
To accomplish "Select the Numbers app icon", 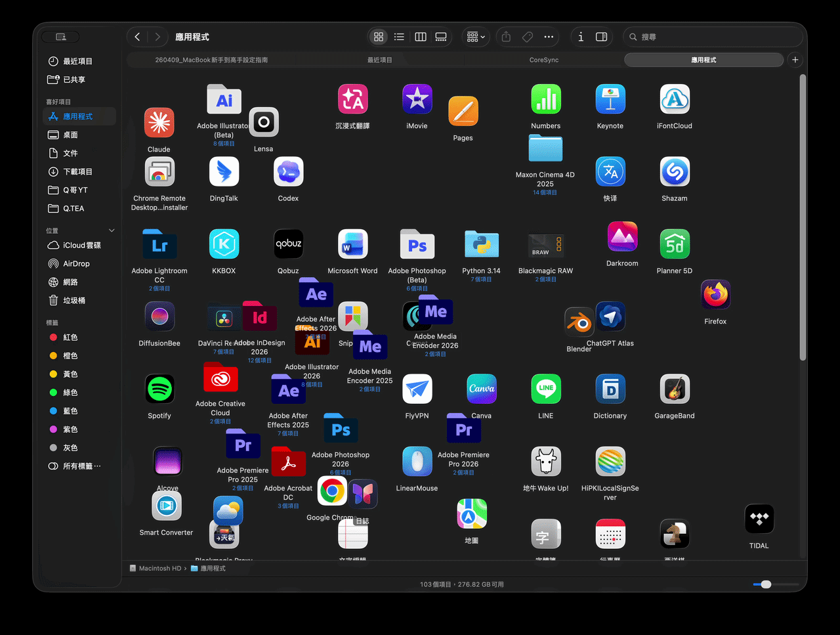I will click(x=546, y=99).
